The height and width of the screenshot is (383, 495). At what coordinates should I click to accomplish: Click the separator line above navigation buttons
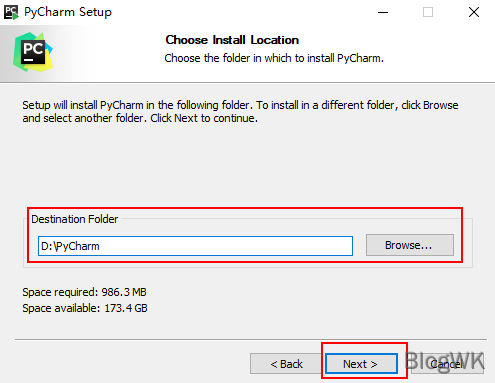251,340
